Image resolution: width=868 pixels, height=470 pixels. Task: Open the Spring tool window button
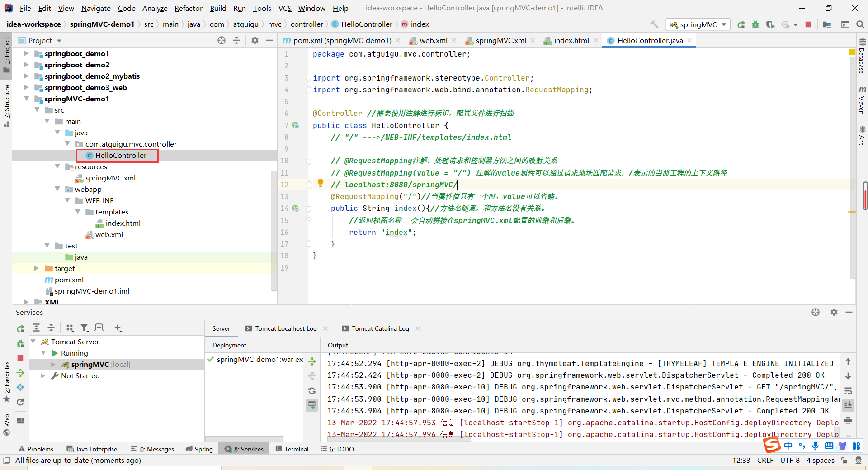point(199,449)
